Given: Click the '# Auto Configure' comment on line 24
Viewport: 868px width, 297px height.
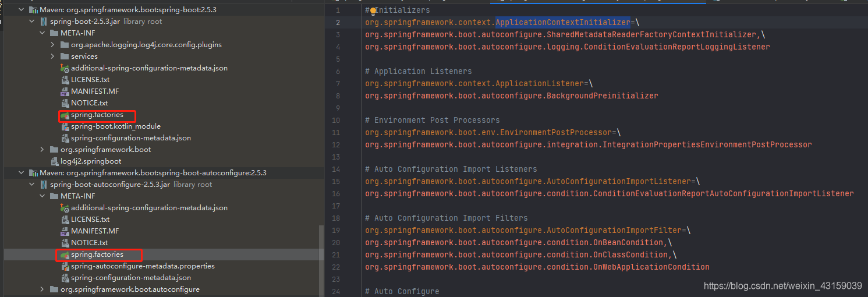Looking at the screenshot, I should coord(402,291).
